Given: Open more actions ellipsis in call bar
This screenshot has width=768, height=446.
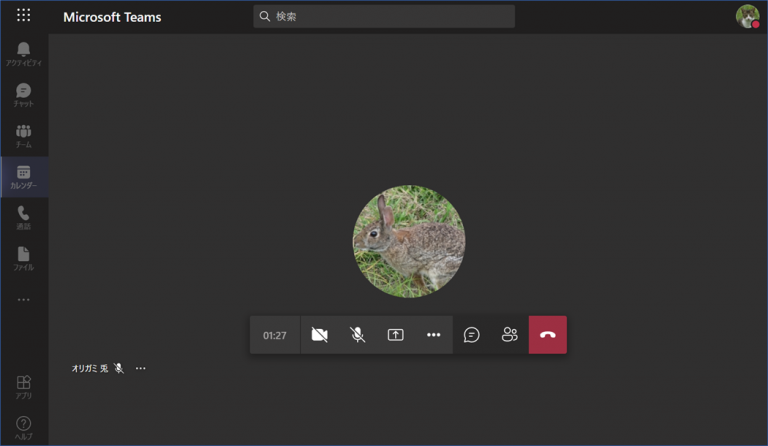Looking at the screenshot, I should click(433, 335).
